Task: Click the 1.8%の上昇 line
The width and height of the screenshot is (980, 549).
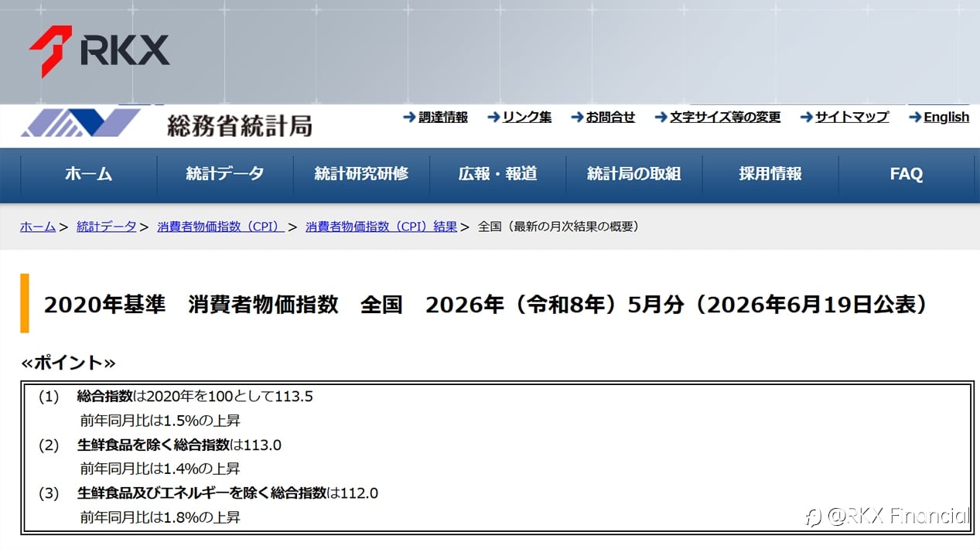Action: pyautogui.click(x=160, y=517)
